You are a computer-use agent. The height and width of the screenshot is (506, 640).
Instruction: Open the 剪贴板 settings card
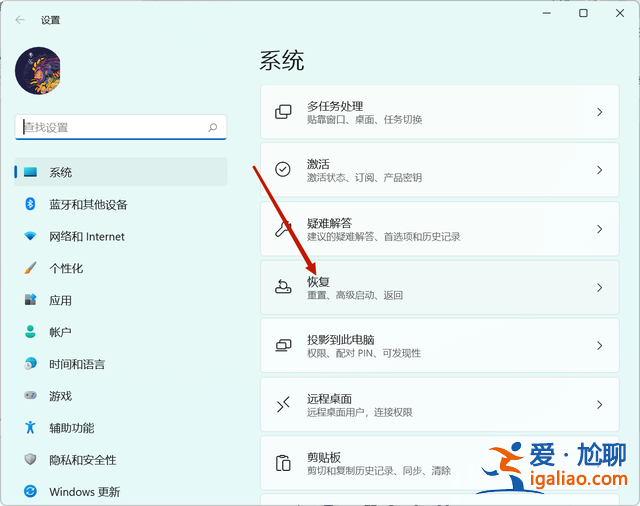440,463
